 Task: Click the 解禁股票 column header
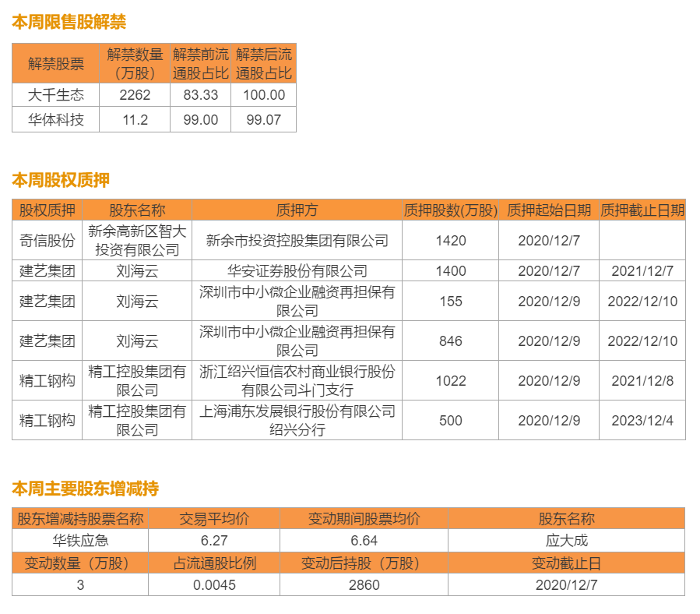pyautogui.click(x=56, y=63)
